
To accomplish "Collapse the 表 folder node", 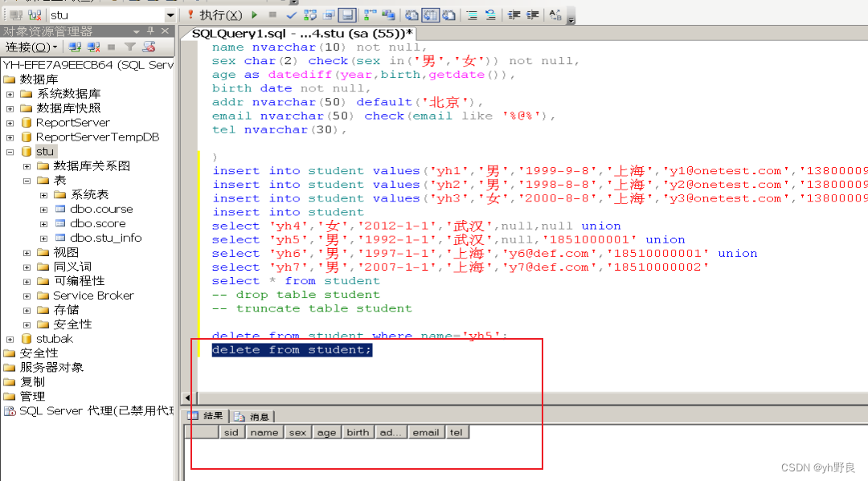I will (x=27, y=180).
